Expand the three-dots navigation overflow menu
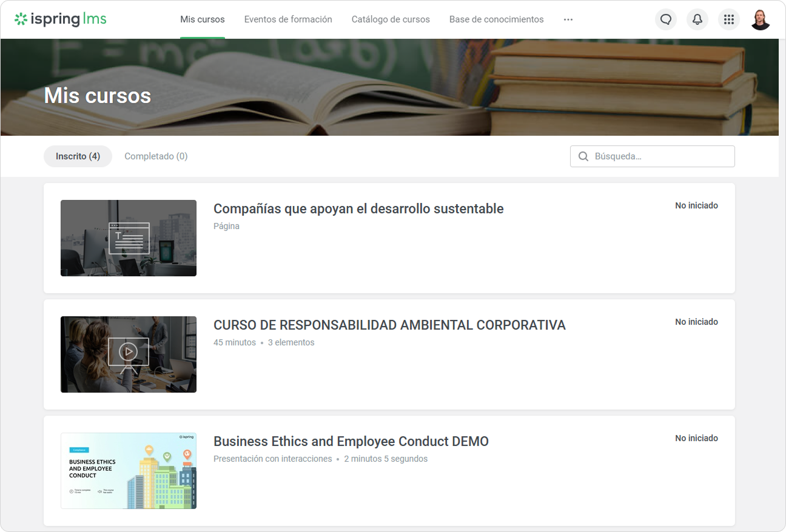The width and height of the screenshot is (786, 532). click(568, 19)
